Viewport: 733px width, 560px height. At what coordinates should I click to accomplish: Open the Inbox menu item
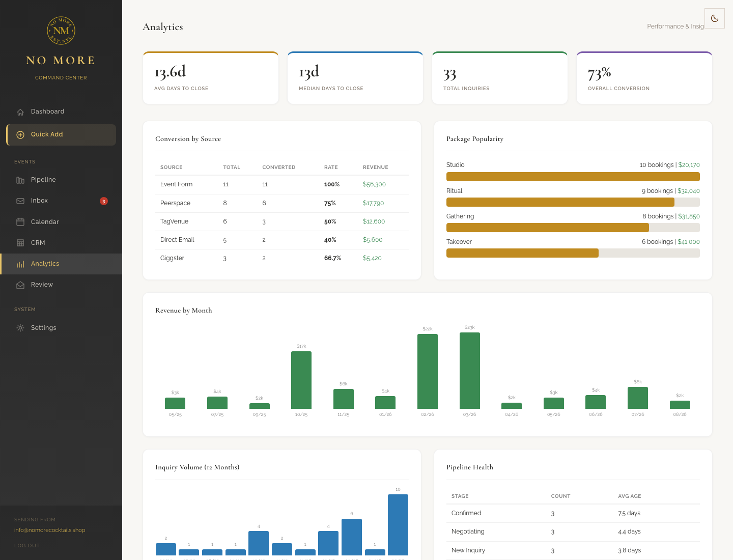(61, 201)
